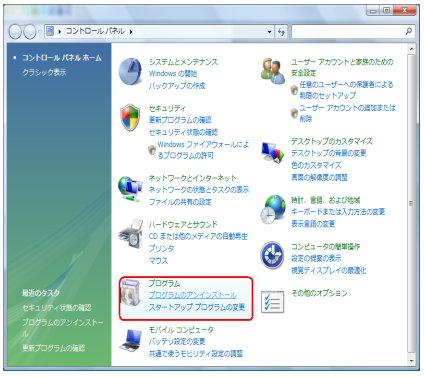
Task: Click 更新プログラムの確認 under Security
Action: coord(180,120)
